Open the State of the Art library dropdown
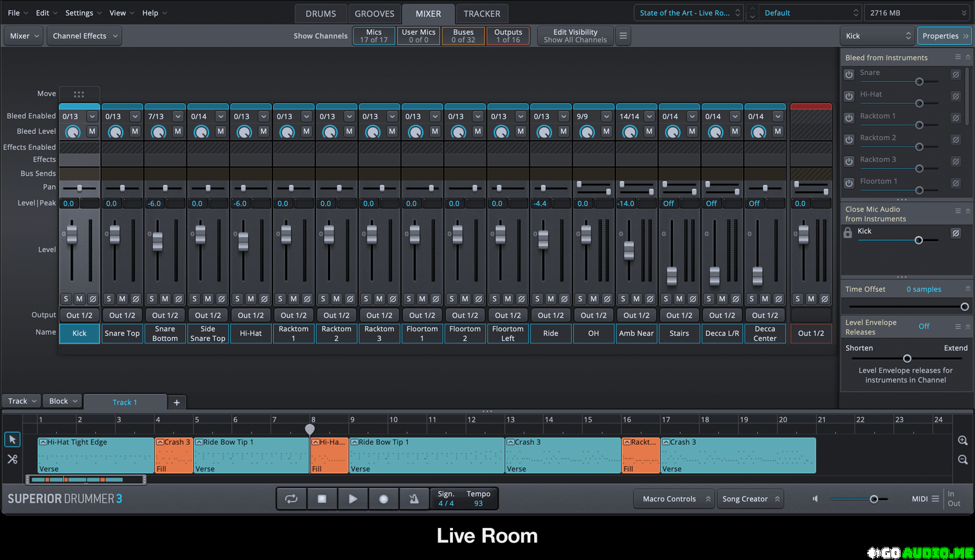This screenshot has width=975, height=560. [x=689, y=13]
